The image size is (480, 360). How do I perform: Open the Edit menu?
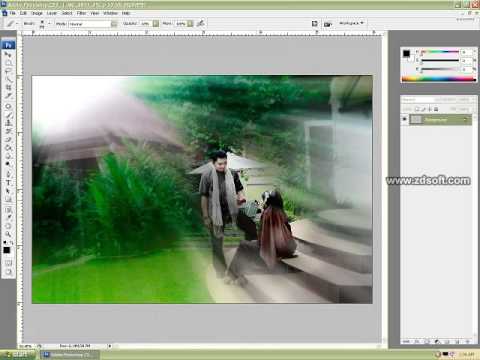[23, 13]
